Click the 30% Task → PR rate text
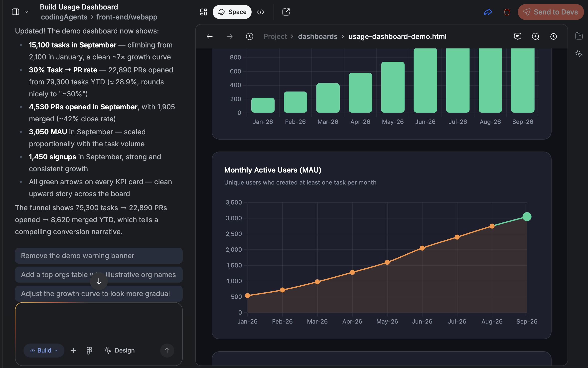The width and height of the screenshot is (588, 368). click(63, 70)
